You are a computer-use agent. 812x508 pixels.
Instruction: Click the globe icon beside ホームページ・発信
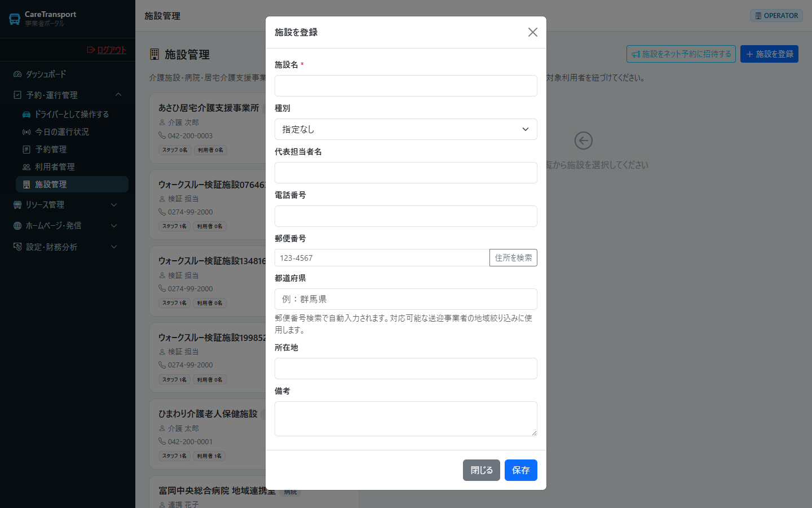click(17, 226)
